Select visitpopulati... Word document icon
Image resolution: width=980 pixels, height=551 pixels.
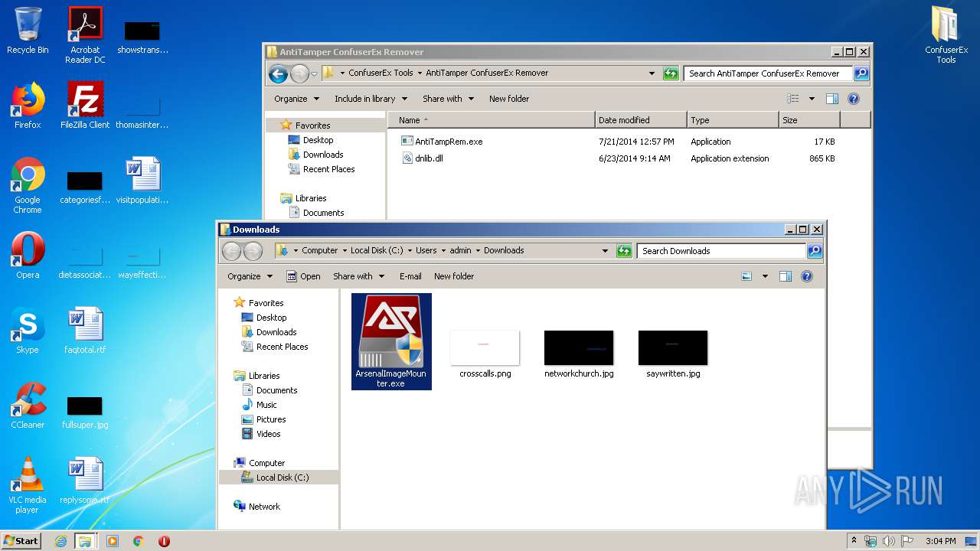click(142, 181)
